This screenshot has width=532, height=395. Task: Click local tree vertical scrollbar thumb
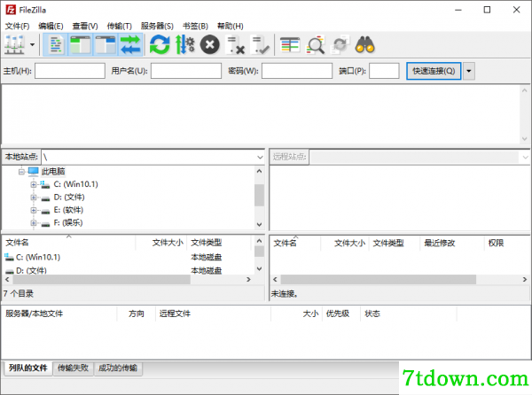(260, 195)
